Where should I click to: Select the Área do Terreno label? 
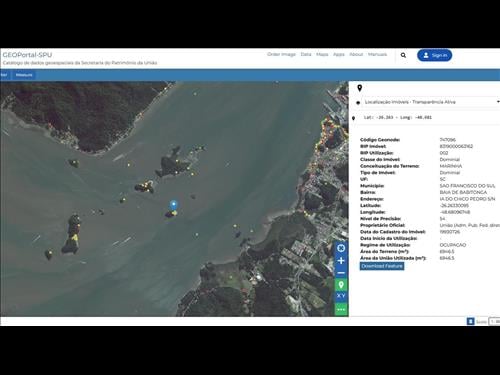pos(385,251)
